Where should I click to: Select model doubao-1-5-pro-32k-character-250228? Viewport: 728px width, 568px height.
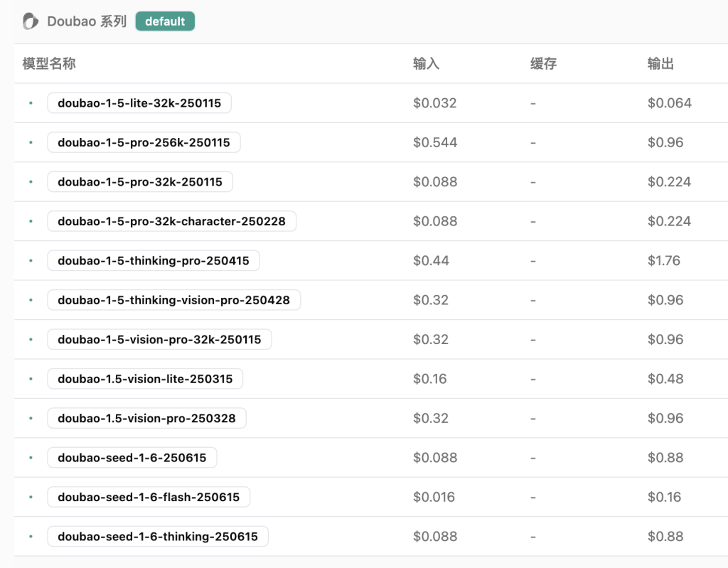[172, 222]
